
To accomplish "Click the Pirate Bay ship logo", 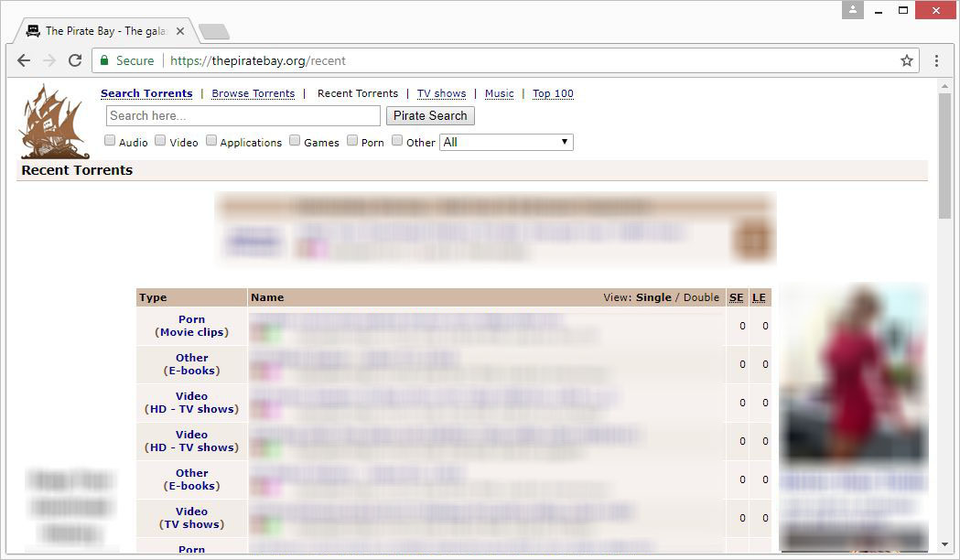I will (54, 122).
